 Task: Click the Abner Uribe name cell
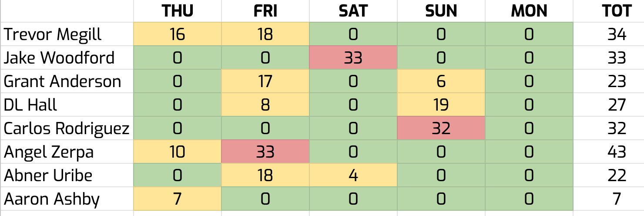pos(48,175)
